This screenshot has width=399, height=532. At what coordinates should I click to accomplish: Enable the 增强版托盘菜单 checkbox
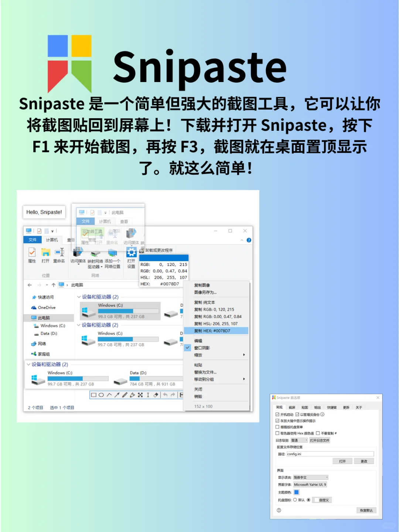pyautogui.click(x=277, y=427)
